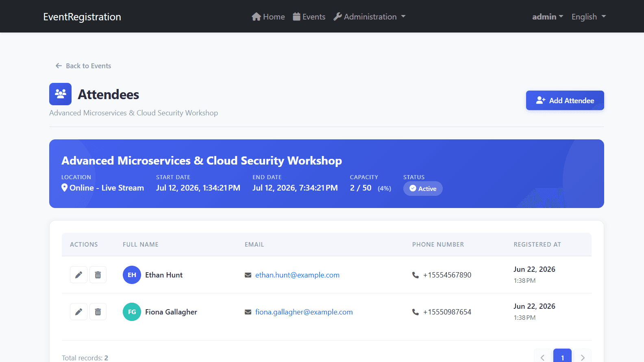Click the FG avatar circle

coord(132,312)
